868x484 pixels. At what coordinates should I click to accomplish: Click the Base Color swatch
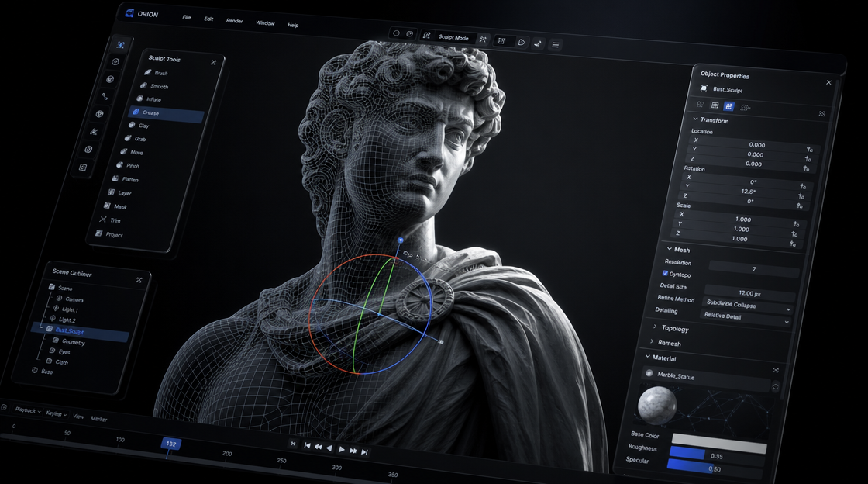[719, 443]
